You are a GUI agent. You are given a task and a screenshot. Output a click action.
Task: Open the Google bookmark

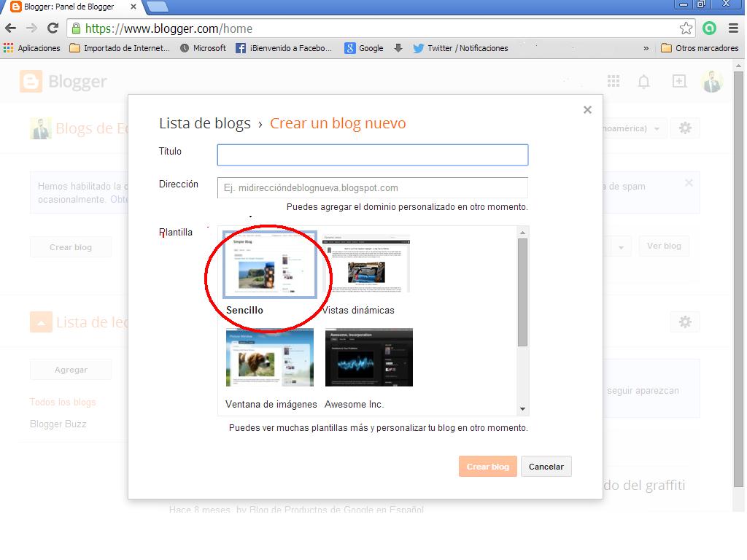pyautogui.click(x=364, y=48)
